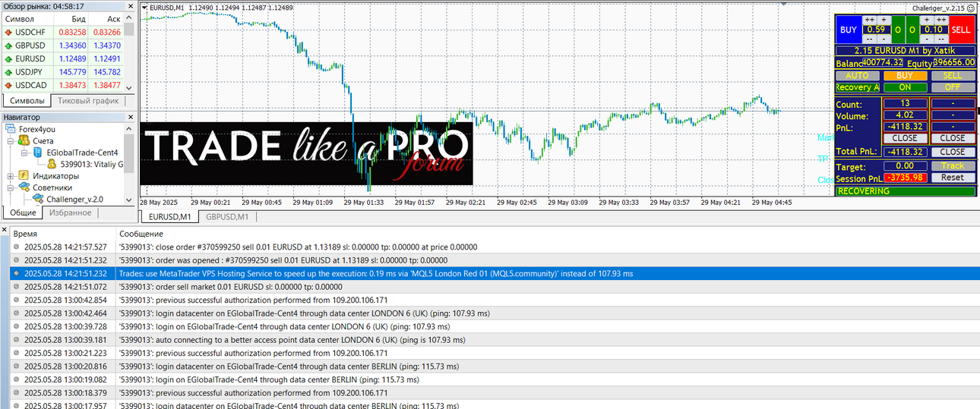
Task: Click the smiley icon next to Challenger_v.2.15
Action: point(970,8)
